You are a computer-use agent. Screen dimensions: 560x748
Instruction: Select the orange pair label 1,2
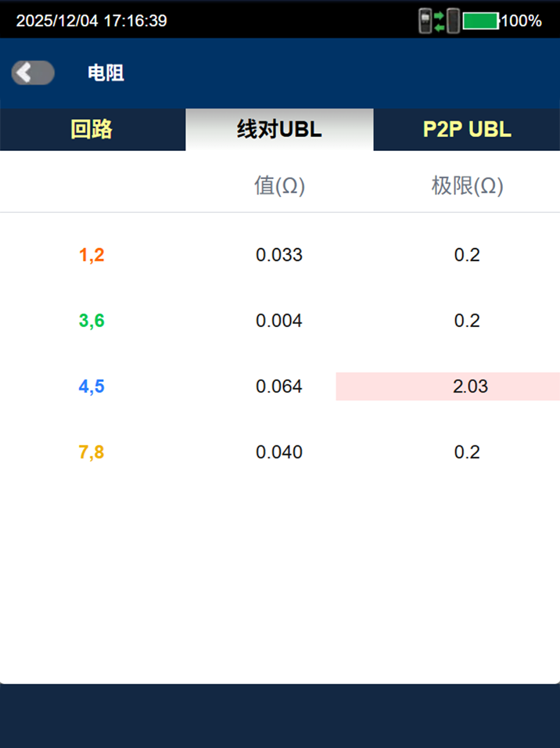(91, 254)
